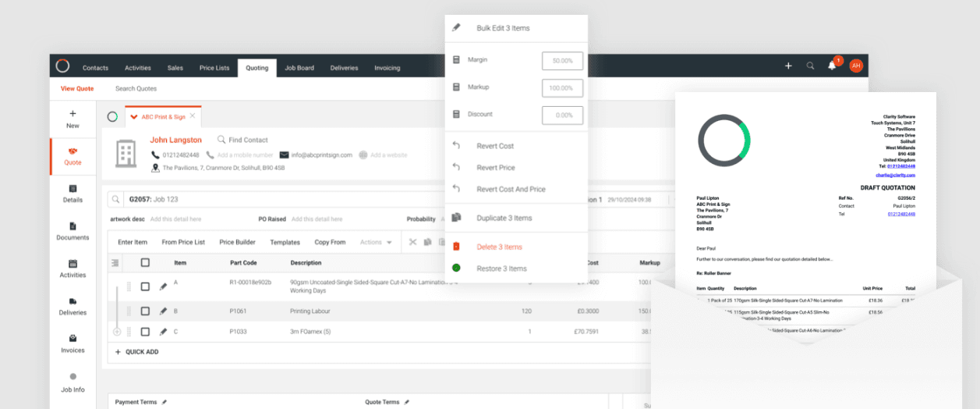Click New in the left sidebar

(73, 119)
